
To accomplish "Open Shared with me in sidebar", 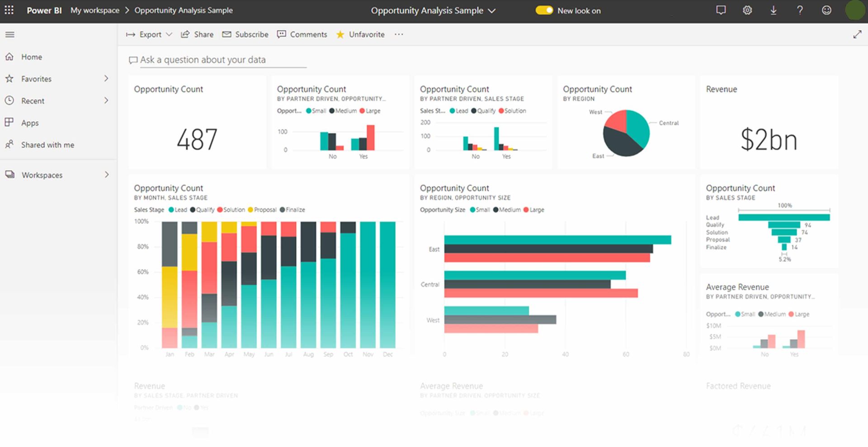I will tap(47, 145).
